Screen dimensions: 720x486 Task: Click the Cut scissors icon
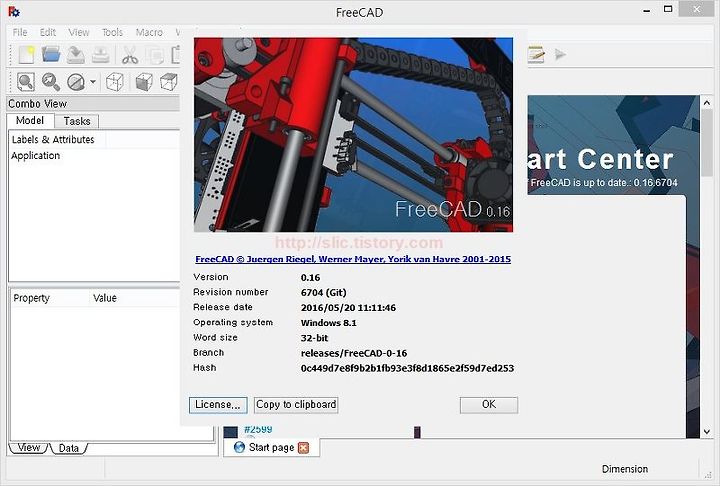130,56
